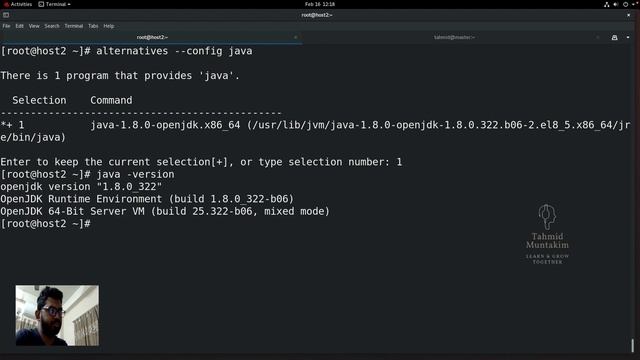Click the volume speaker icon
Image resolution: width=640 pixels, height=360 pixels.
[x=616, y=4]
